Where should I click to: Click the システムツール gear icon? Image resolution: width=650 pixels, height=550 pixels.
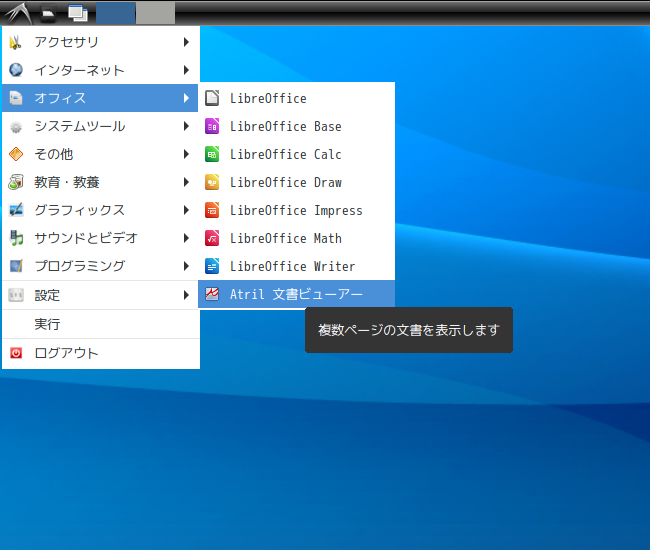pyautogui.click(x=16, y=126)
